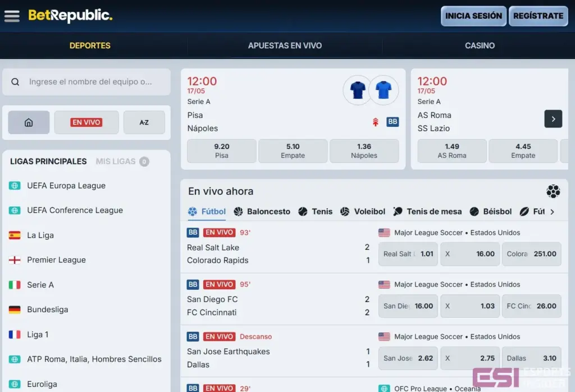Screen dimensions: 575x392
Task: Click INICIA SESIÓN button
Action: (x=473, y=16)
